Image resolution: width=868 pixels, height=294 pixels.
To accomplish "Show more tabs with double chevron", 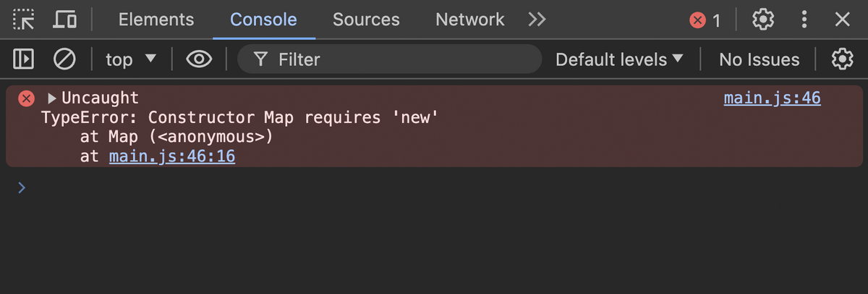I will (537, 20).
